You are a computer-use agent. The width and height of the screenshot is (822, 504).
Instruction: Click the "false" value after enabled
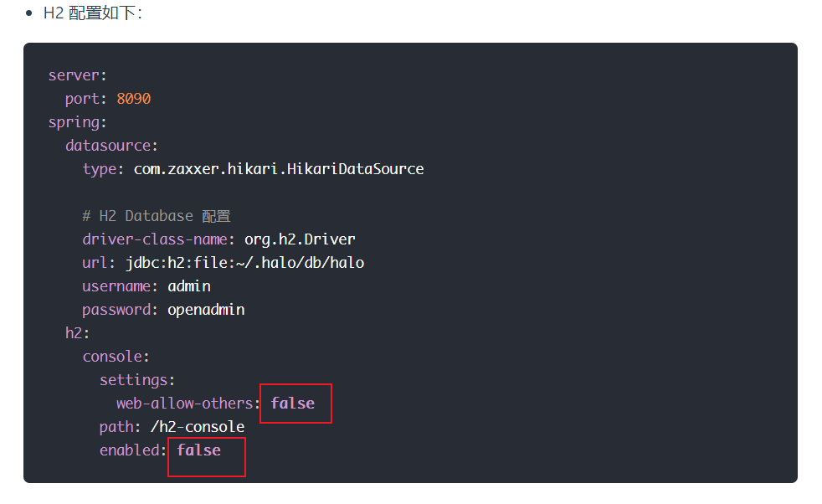click(199, 450)
